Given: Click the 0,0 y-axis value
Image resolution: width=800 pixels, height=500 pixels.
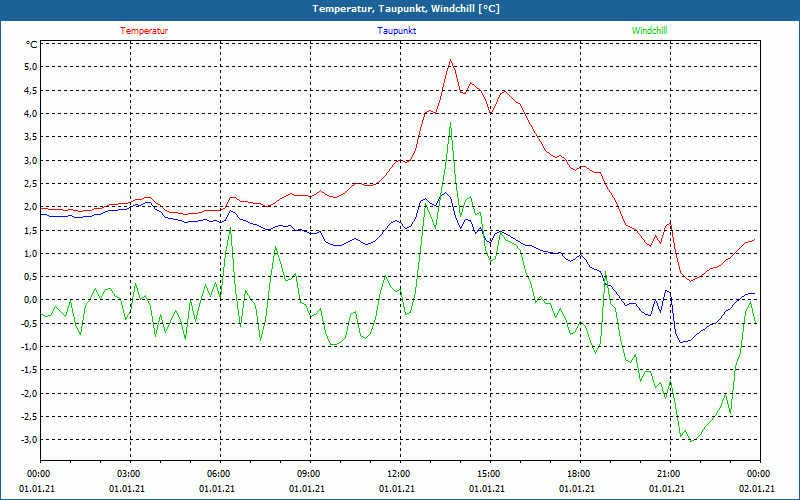Looking at the screenshot, I should tap(31, 300).
